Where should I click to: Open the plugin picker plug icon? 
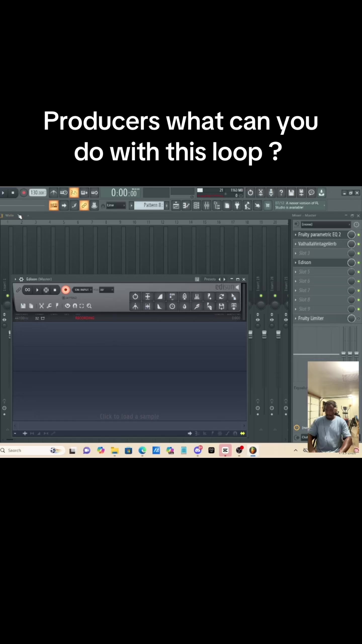(237, 206)
